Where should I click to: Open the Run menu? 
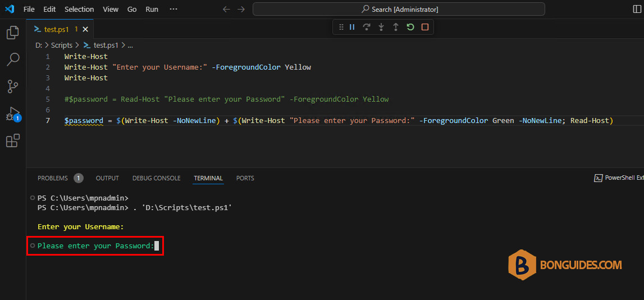pos(152,9)
